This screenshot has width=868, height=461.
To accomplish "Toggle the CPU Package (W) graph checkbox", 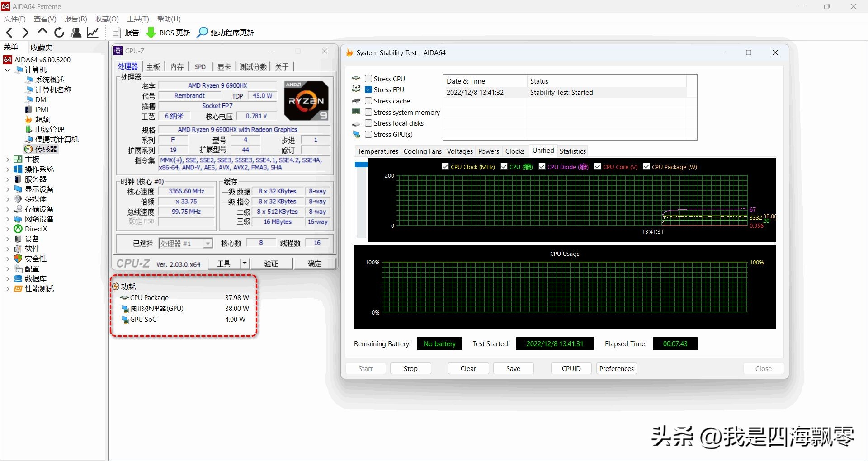I will point(646,166).
